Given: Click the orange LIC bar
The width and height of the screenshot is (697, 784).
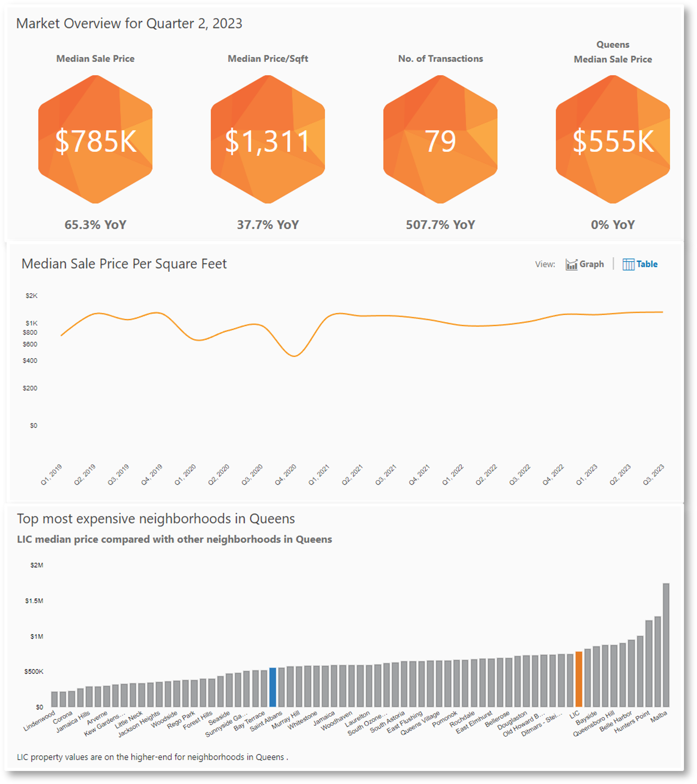Looking at the screenshot, I should [x=579, y=679].
